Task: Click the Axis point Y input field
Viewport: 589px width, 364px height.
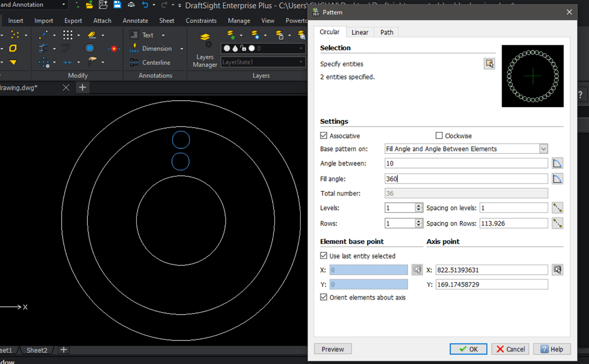Action: coord(491,285)
